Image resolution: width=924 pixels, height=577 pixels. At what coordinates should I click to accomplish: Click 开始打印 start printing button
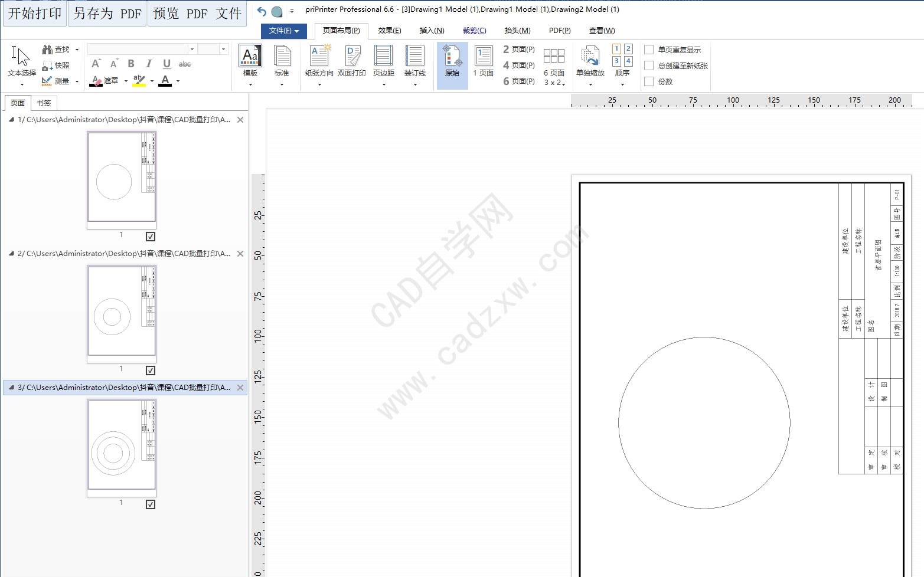coord(35,14)
